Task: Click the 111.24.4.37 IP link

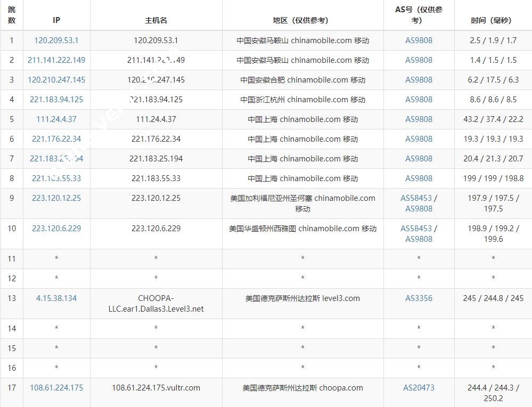Action: tap(56, 119)
